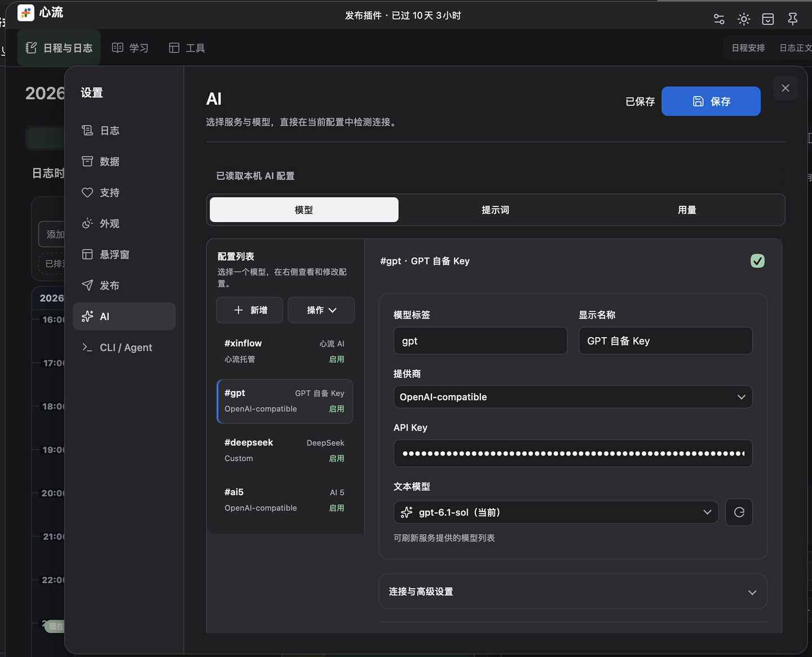Select the #xinflow configuration
812x657 pixels.
point(285,351)
